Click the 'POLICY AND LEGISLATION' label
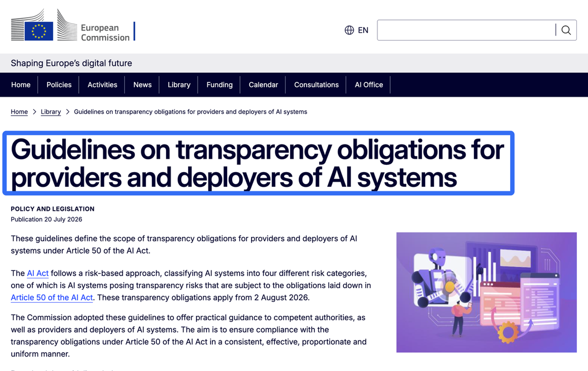The width and height of the screenshot is (588, 371). (53, 209)
